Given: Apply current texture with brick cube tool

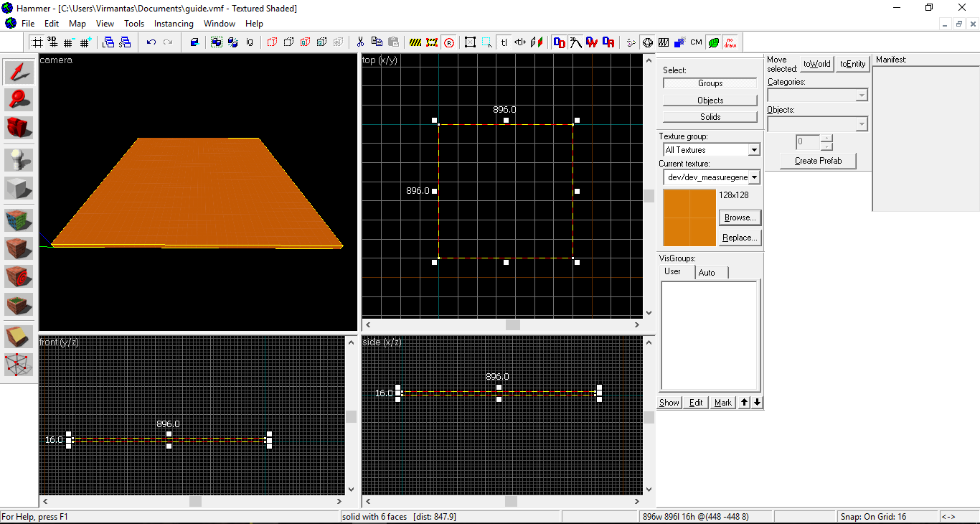Looking at the screenshot, I should (19, 248).
